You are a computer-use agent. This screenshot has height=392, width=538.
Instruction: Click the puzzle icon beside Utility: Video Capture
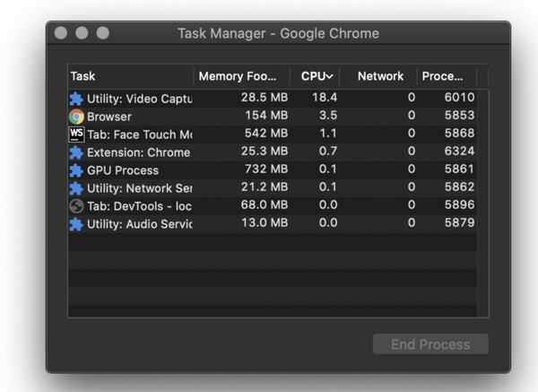(76, 99)
